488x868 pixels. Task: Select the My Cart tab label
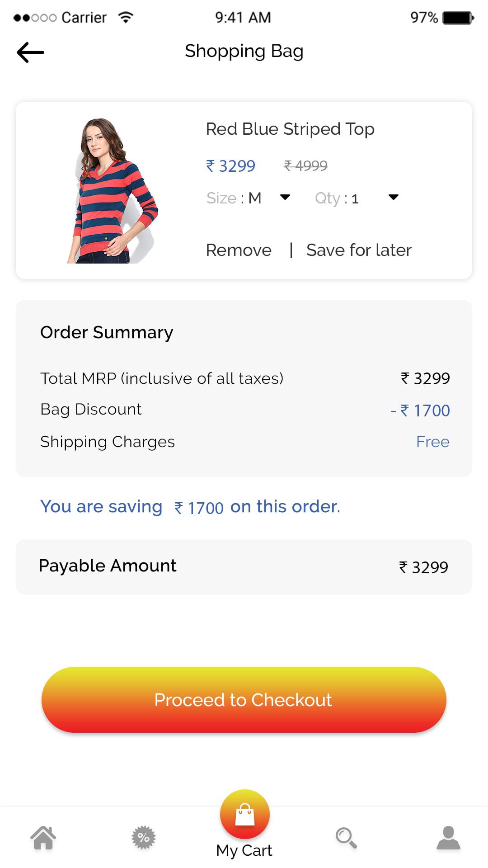tap(244, 850)
